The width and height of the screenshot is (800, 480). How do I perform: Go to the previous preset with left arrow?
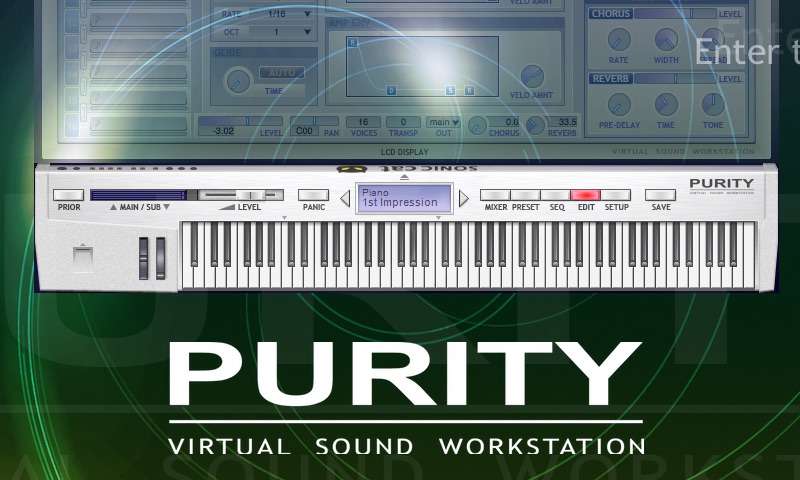coord(345,198)
